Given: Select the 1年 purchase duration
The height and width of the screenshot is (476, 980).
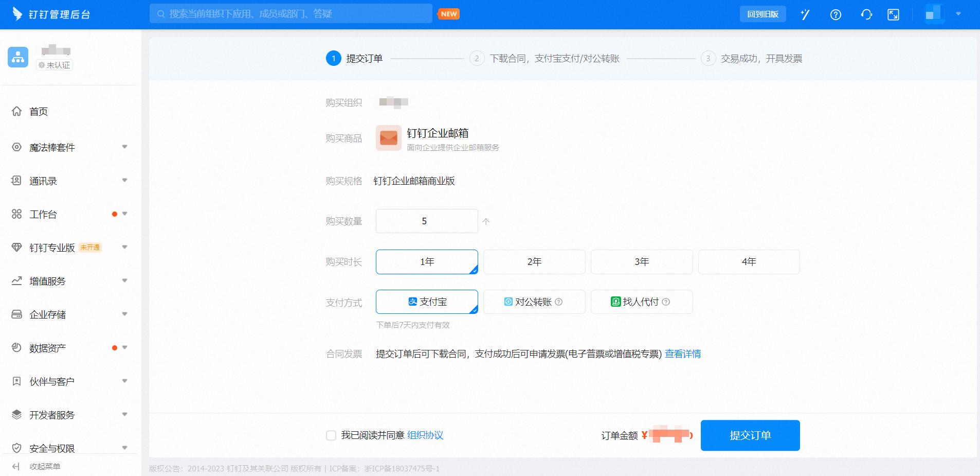Looking at the screenshot, I should 427,262.
